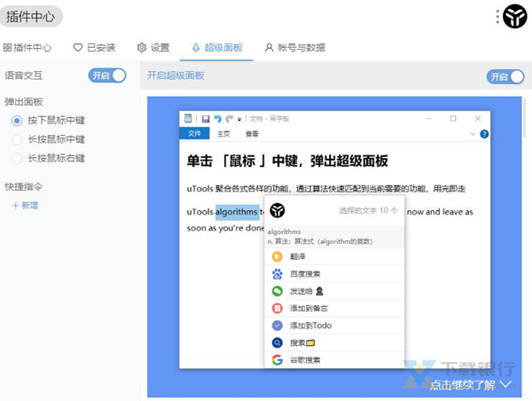The height and width of the screenshot is (401, 532).
Task: Click the rocket icon beside 超级面板
Action: (x=196, y=48)
